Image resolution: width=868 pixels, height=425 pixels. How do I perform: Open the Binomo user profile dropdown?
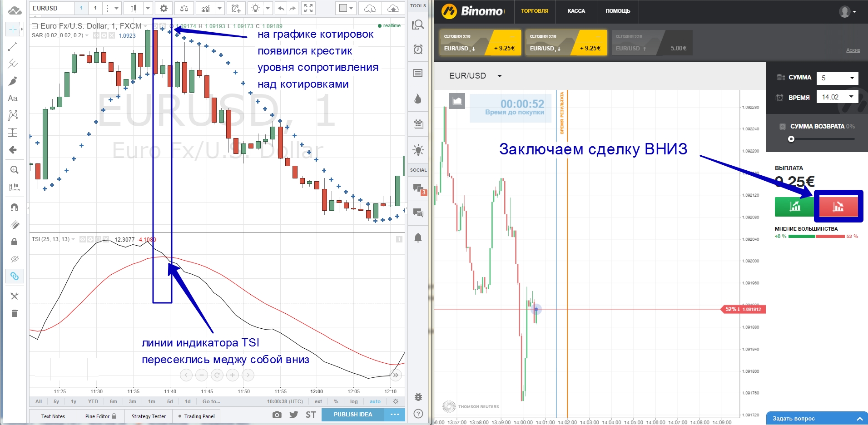coord(848,11)
